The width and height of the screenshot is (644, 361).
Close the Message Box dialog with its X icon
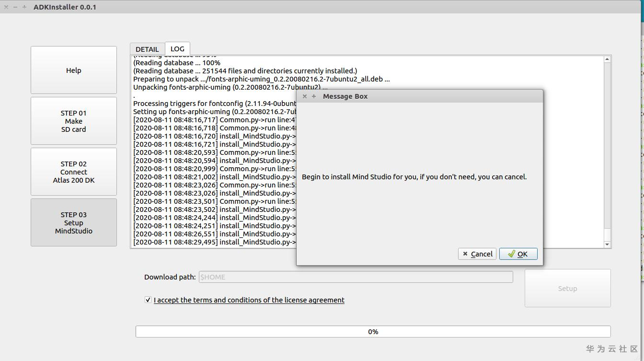point(305,96)
